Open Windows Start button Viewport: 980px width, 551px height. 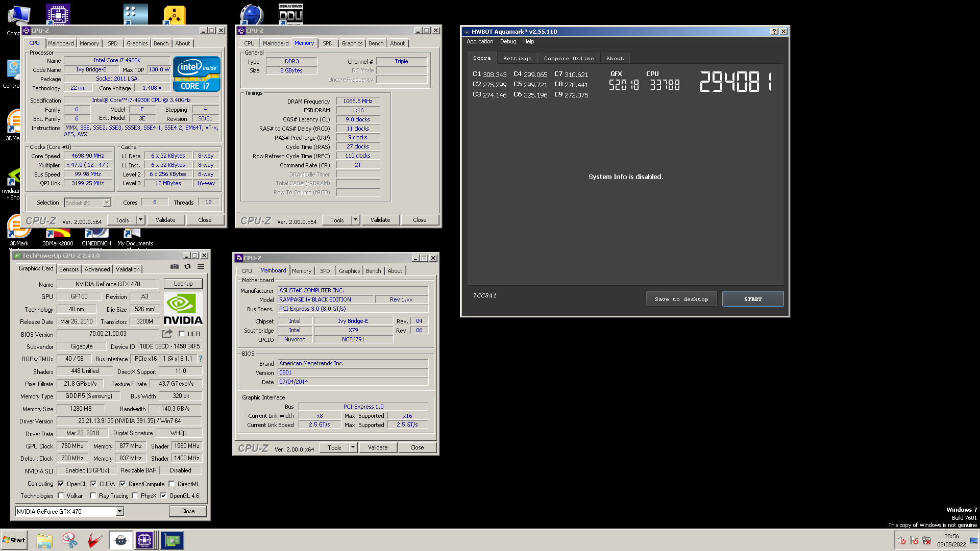(14, 540)
